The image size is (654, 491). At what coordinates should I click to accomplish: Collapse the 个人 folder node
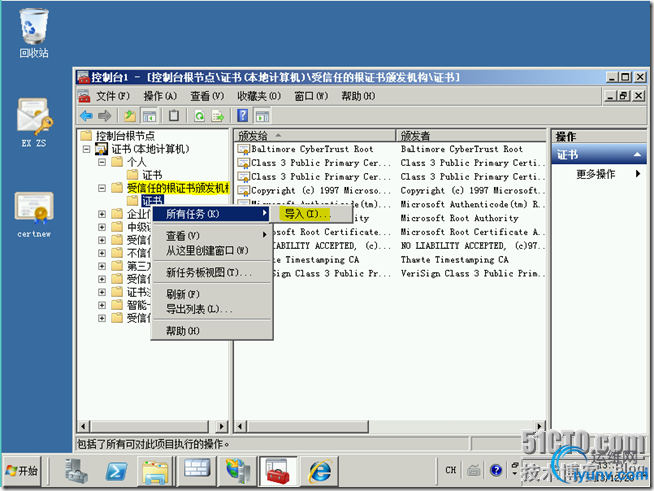click(102, 162)
